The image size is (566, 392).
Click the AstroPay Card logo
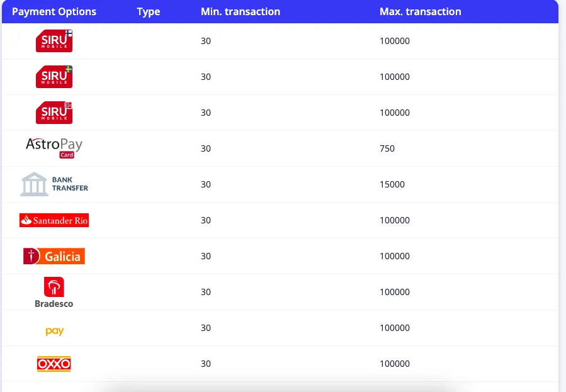point(54,148)
